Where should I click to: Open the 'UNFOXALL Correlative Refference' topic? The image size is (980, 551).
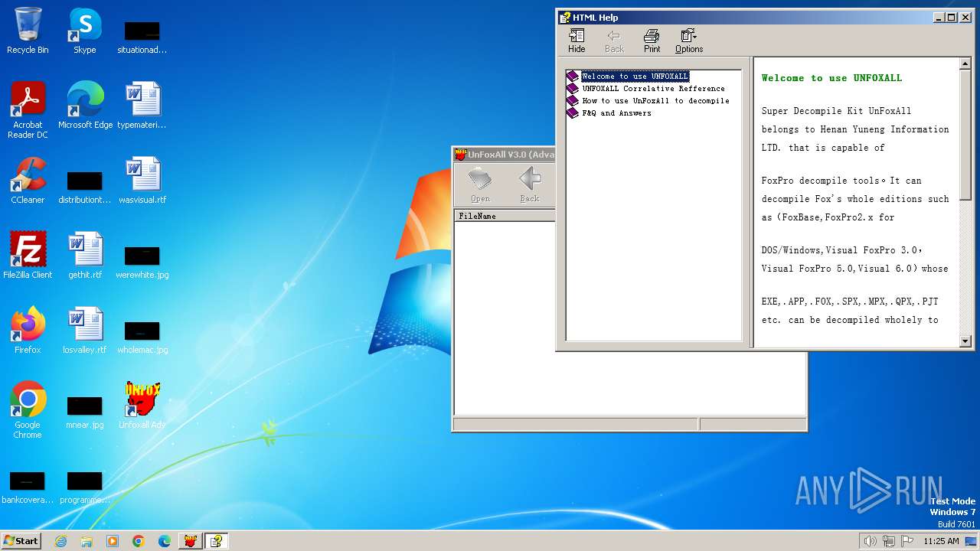[653, 88]
